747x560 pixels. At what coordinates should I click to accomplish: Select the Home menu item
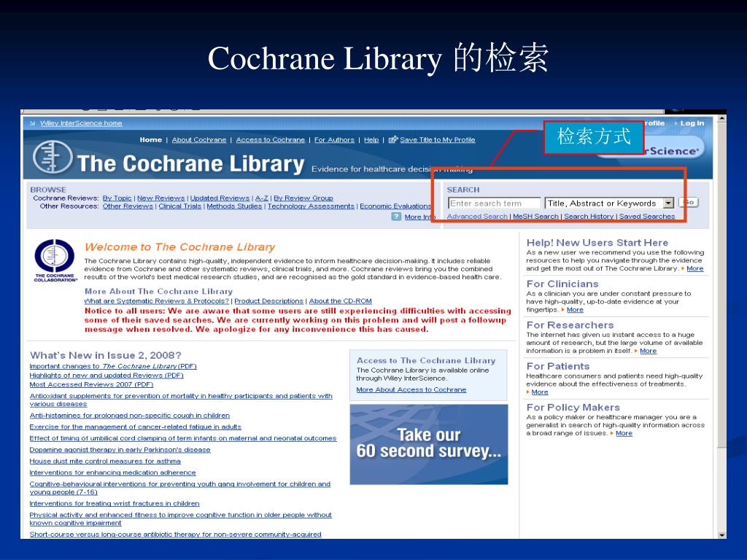click(x=150, y=139)
